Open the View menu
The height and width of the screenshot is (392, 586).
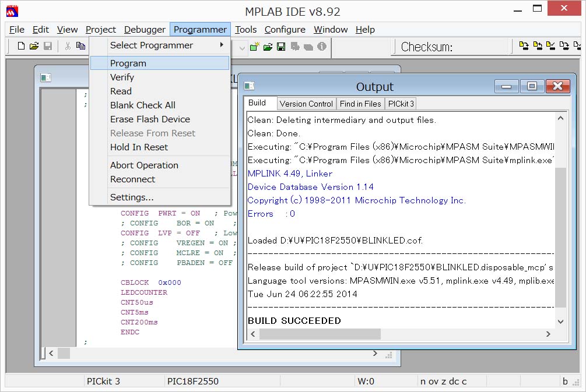(67, 30)
